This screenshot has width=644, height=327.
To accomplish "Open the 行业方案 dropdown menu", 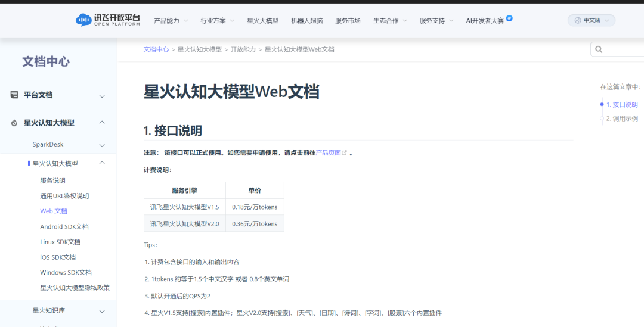I will pyautogui.click(x=217, y=20).
